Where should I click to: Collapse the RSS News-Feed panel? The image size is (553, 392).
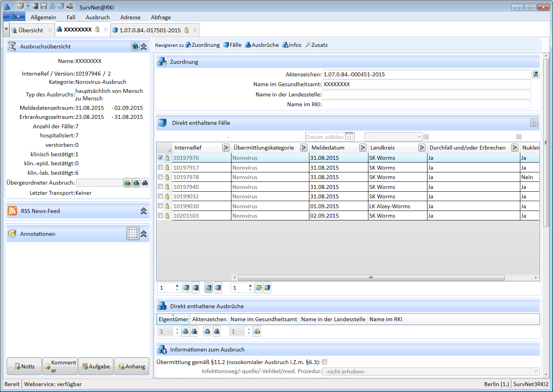click(x=144, y=211)
